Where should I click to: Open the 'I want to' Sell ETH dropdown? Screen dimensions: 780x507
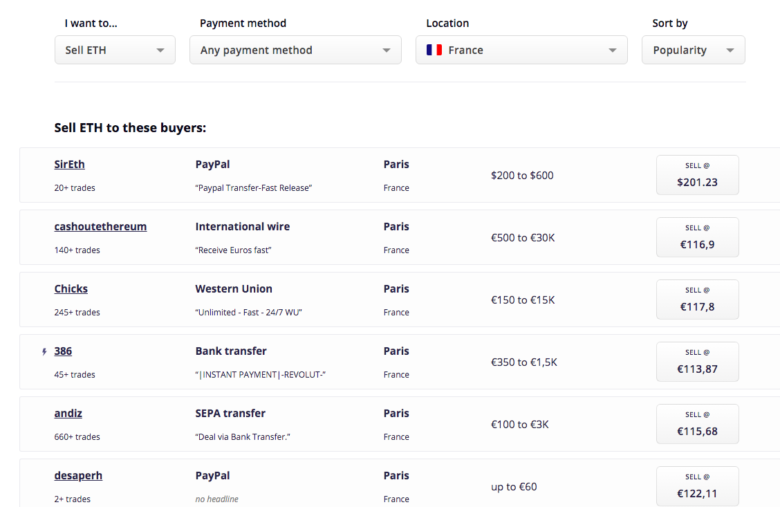[115, 50]
